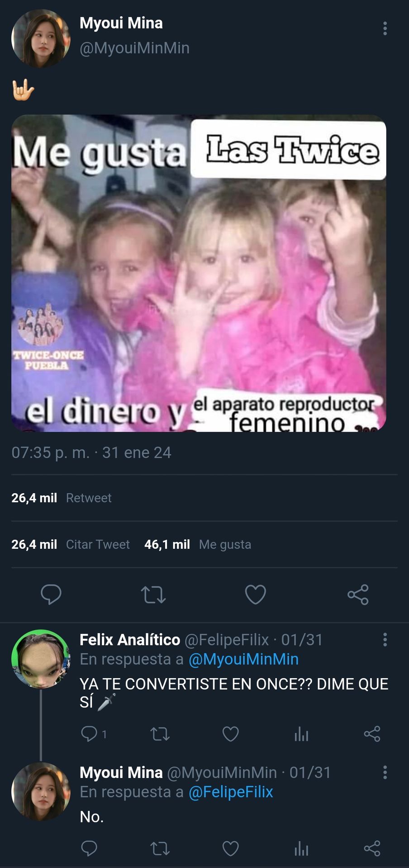Viewport: 409px width, 868px height.
Task: Reply to Felix Analítico's comment
Action: point(89,734)
